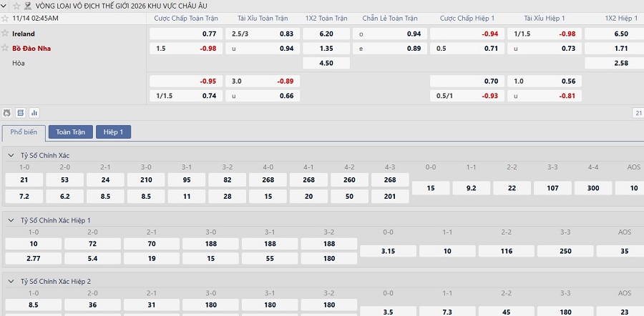644x316 pixels.
Task: Open the bar chart statistics icon
Action: click(34, 113)
